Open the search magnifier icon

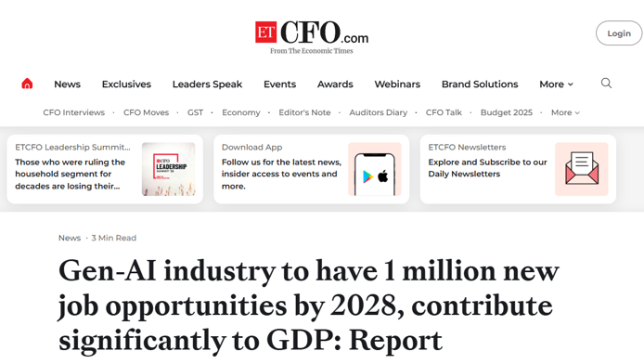[606, 84]
